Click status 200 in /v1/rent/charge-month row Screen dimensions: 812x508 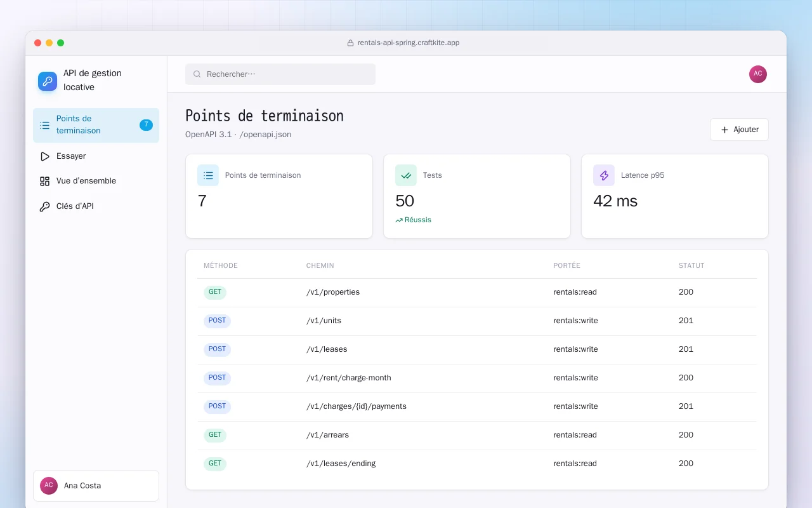pyautogui.click(x=686, y=378)
